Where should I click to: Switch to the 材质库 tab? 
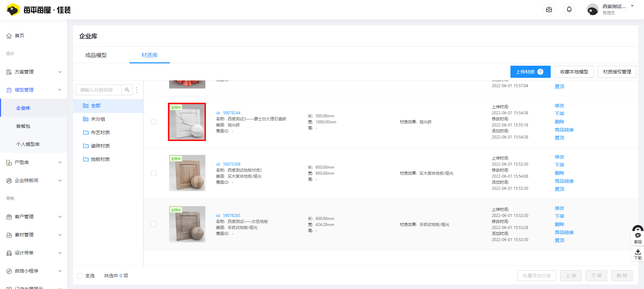[150, 55]
